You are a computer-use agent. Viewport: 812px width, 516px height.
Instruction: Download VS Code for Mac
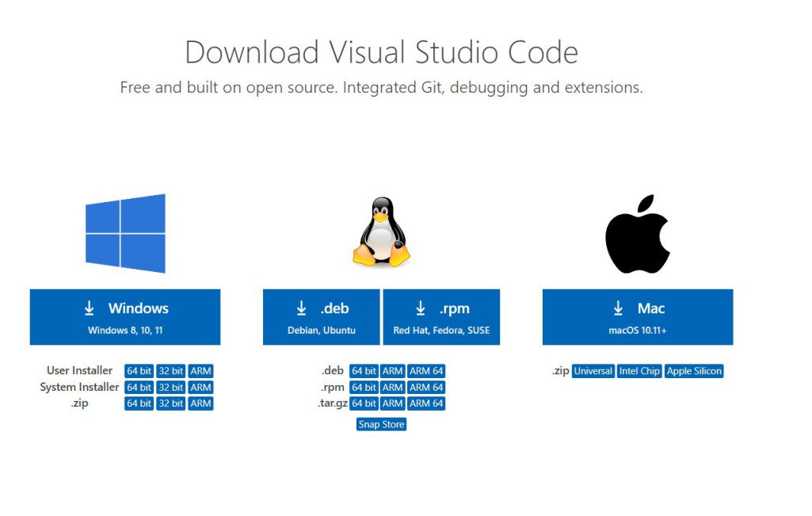pyautogui.click(x=638, y=317)
